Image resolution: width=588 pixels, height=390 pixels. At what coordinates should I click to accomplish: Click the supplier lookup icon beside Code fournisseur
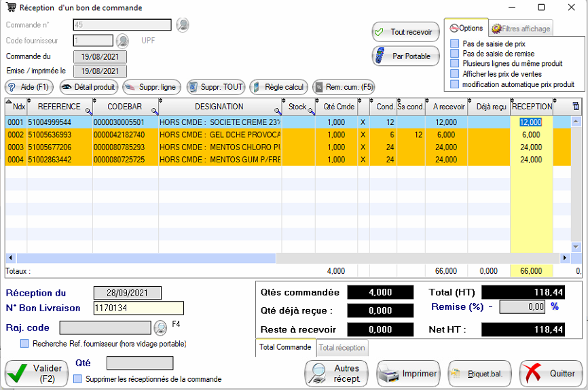pyautogui.click(x=122, y=41)
